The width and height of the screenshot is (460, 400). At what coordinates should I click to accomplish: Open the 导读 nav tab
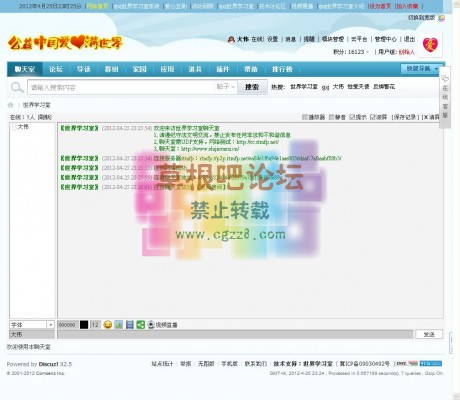84,69
